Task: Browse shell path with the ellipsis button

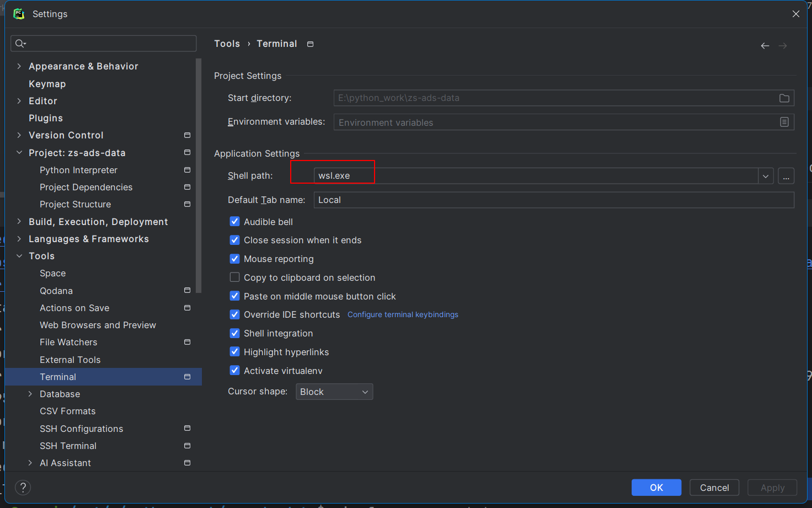Action: click(786, 175)
